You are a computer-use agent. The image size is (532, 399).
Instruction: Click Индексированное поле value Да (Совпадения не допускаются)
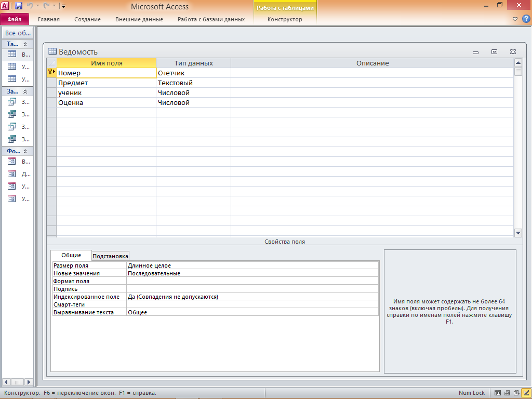(x=252, y=297)
